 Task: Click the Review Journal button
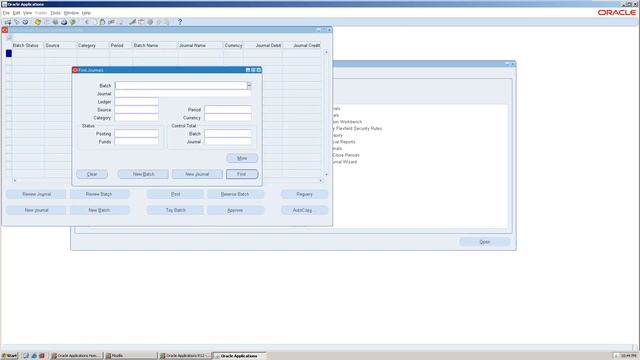pos(36,194)
